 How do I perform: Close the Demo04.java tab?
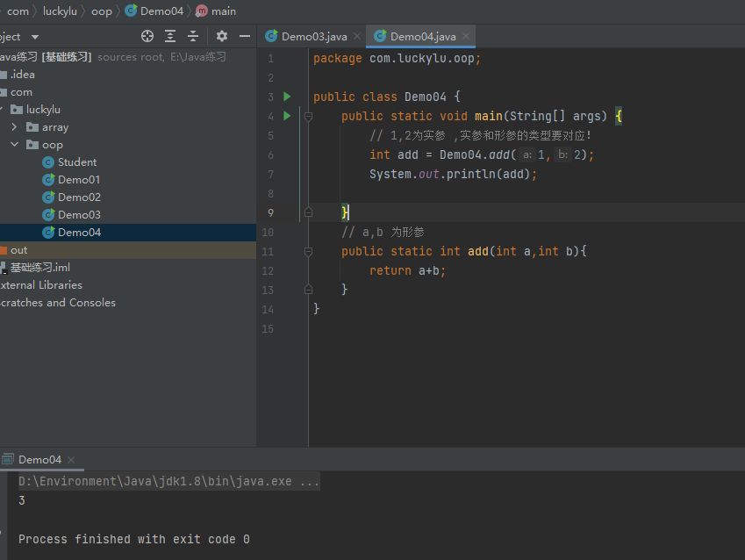[466, 36]
